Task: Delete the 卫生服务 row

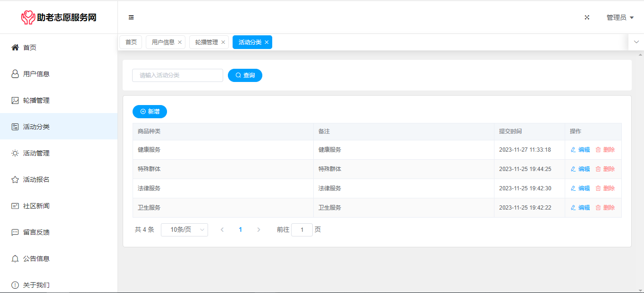Action: (x=605, y=208)
